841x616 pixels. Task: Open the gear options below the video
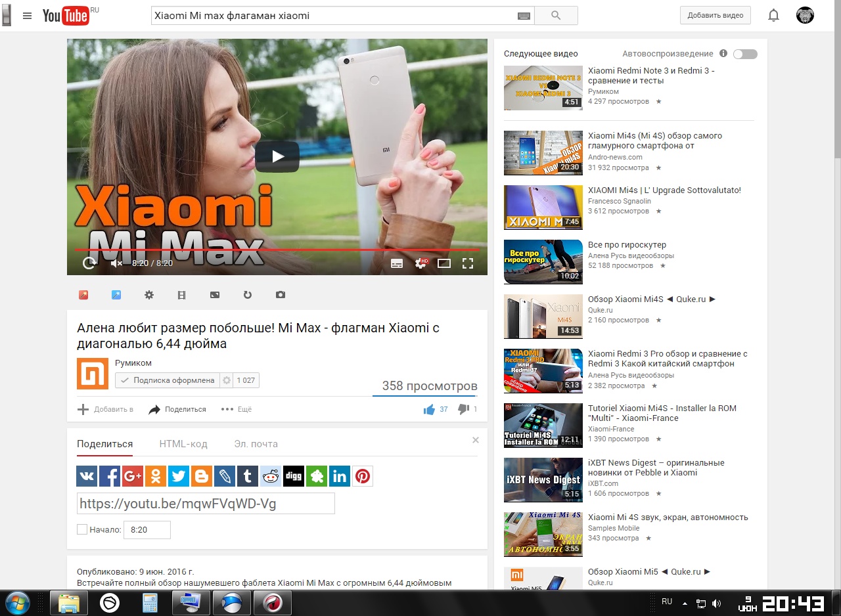(149, 296)
